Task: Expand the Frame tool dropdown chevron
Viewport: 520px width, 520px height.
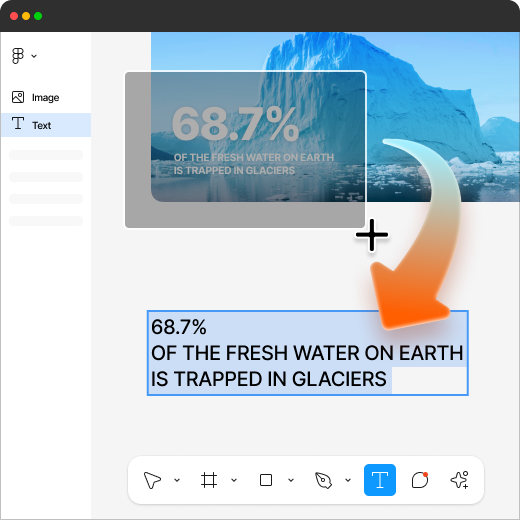Action: point(234,480)
